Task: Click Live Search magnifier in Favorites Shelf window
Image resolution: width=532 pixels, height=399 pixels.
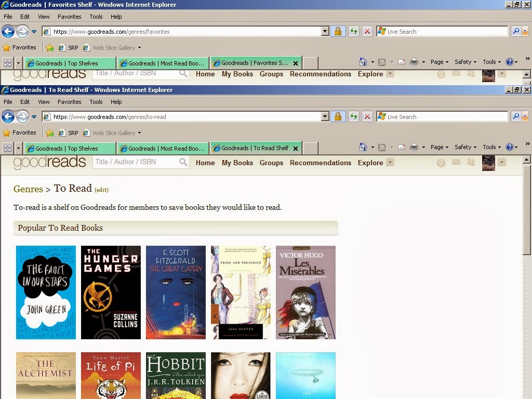Action: pyautogui.click(x=516, y=31)
